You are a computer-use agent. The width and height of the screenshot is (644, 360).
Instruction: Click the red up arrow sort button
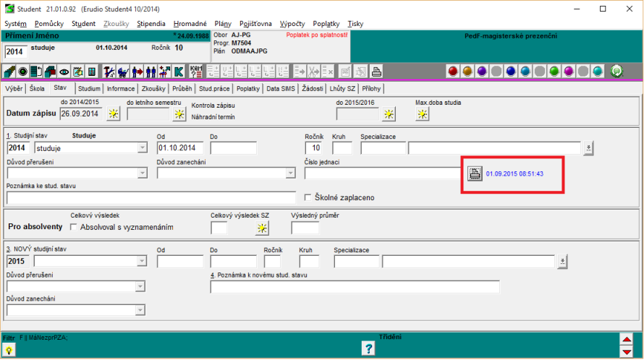(x=626, y=339)
